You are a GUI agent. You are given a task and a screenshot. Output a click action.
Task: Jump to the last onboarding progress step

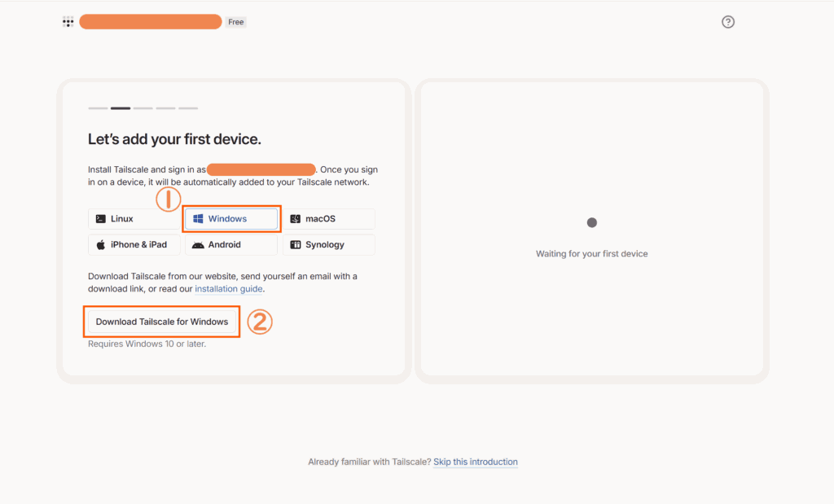point(188,108)
